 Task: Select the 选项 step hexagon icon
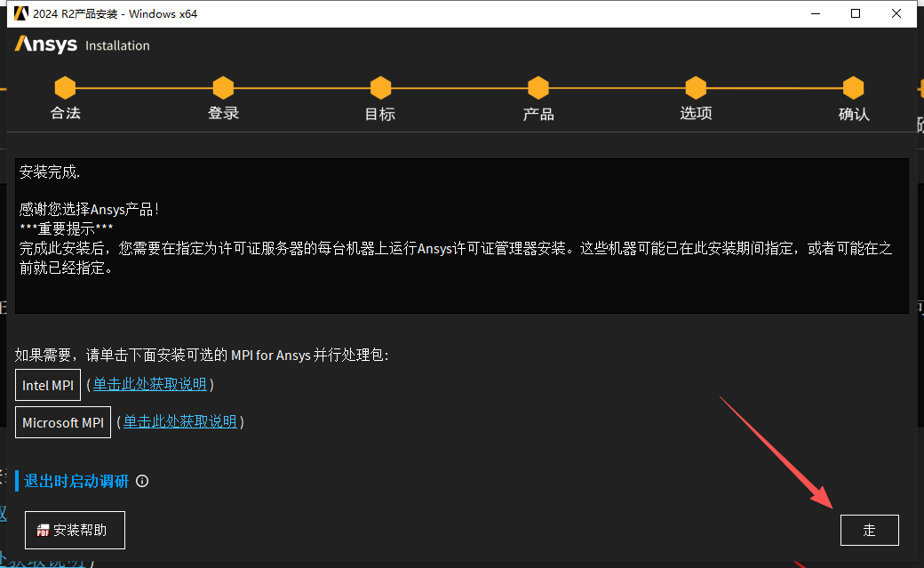point(696,88)
